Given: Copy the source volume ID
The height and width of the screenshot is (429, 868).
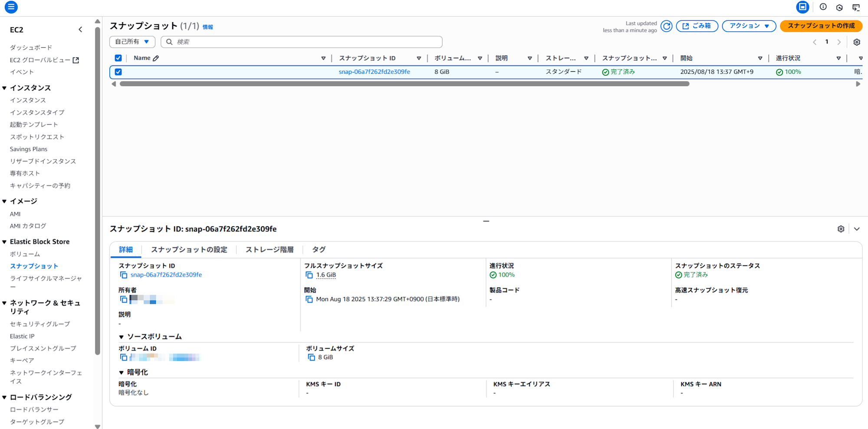Looking at the screenshot, I should pyautogui.click(x=124, y=357).
